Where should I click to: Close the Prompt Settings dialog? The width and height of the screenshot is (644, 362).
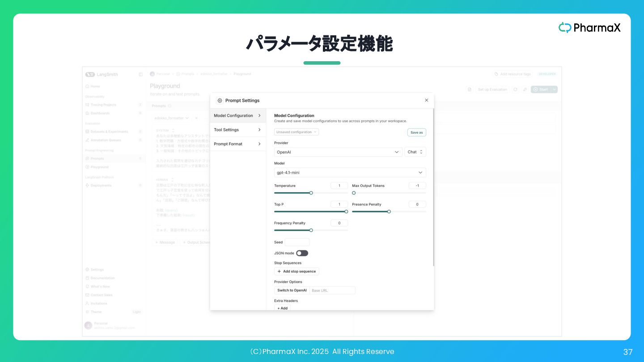426,100
